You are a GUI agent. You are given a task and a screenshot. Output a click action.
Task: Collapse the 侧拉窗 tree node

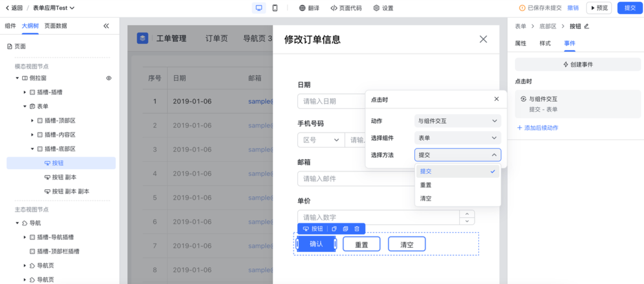[17, 78]
